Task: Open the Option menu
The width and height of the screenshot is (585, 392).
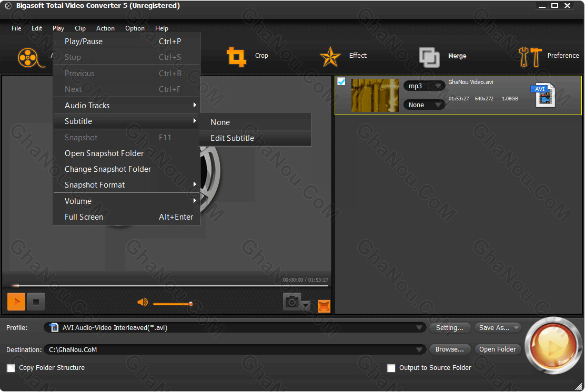Action: (135, 28)
